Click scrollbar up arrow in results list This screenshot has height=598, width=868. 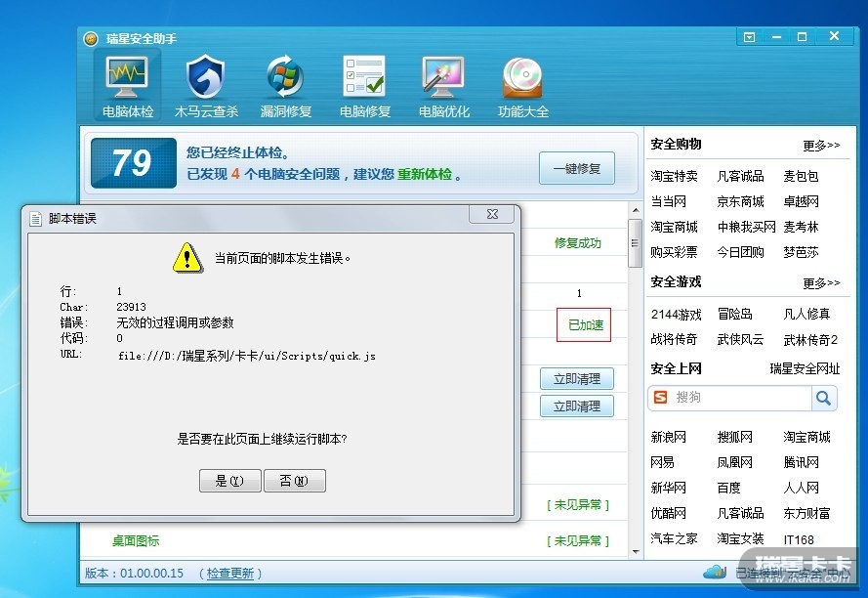tap(636, 211)
